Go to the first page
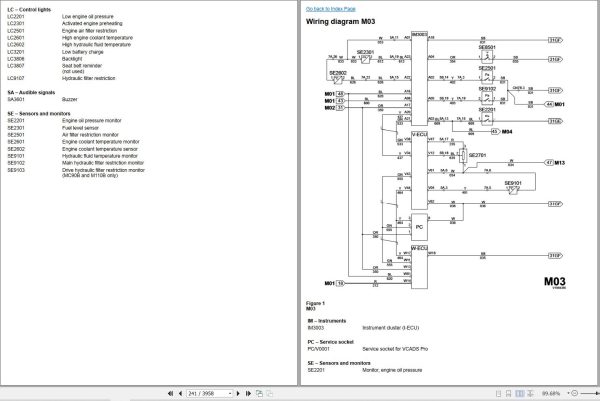Viewport: 600px width, 401px height. pyautogui.click(x=171, y=393)
